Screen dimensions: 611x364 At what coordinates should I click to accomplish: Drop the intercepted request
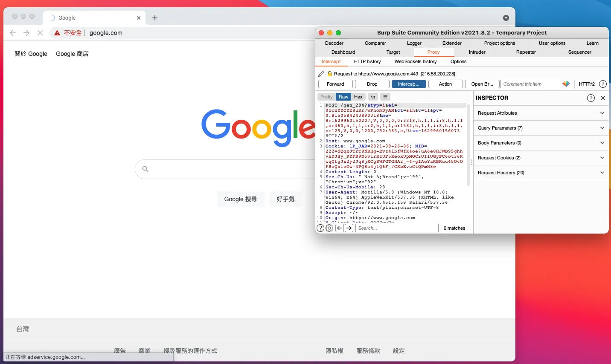click(x=372, y=84)
